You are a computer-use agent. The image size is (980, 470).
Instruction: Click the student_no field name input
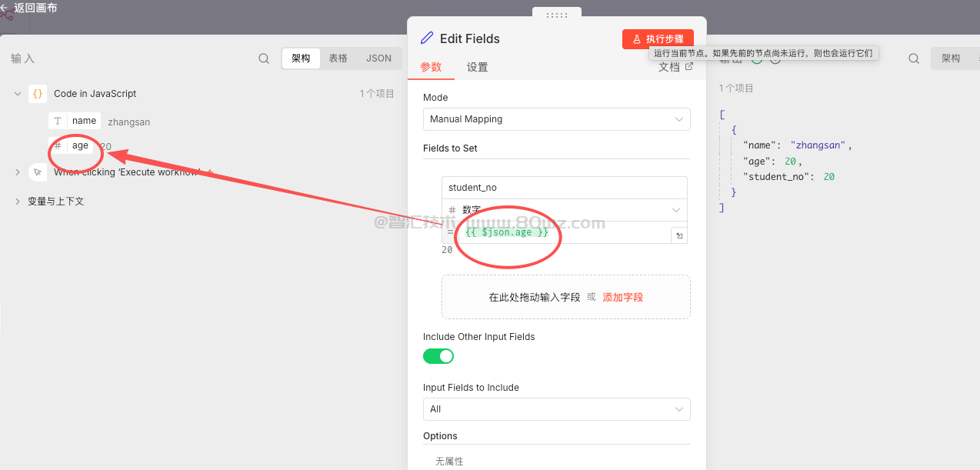click(x=564, y=188)
